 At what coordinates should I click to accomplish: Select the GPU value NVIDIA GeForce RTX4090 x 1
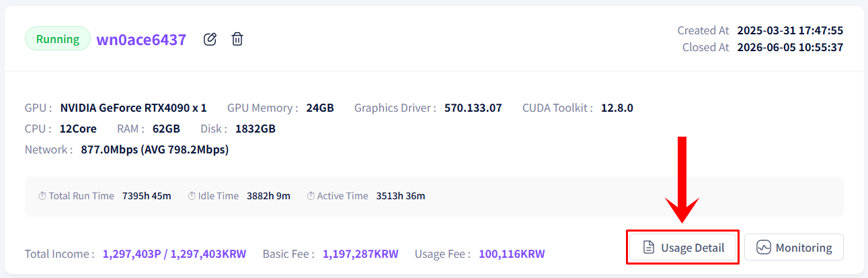coord(133,108)
